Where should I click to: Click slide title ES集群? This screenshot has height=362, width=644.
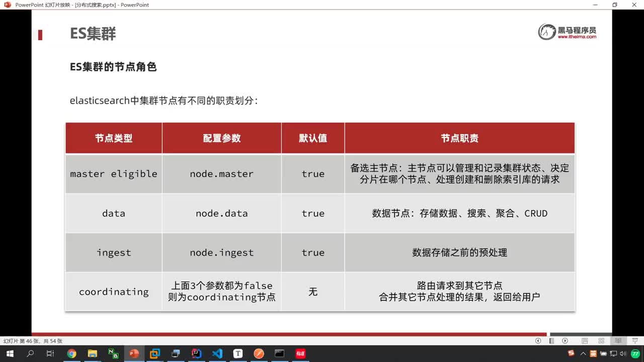(x=93, y=34)
